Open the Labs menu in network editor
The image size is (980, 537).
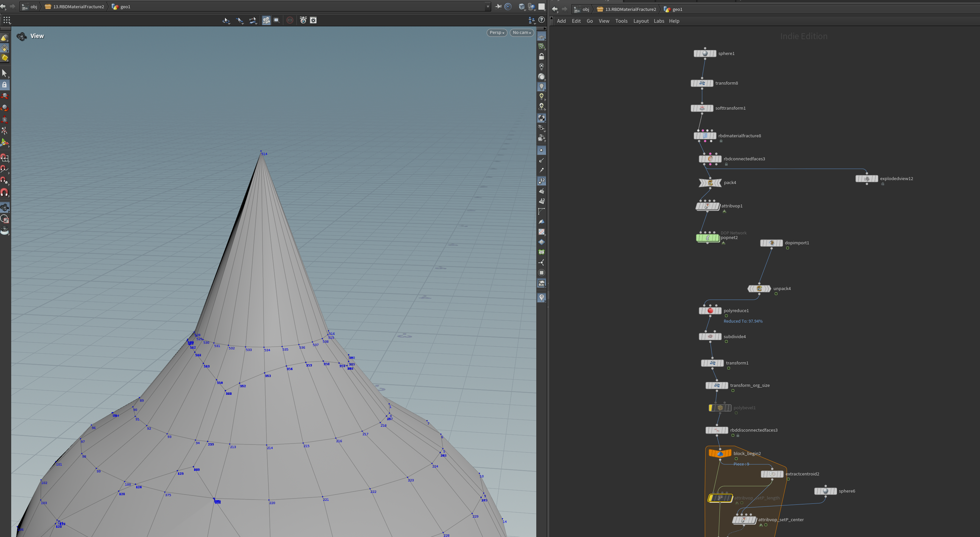[658, 21]
